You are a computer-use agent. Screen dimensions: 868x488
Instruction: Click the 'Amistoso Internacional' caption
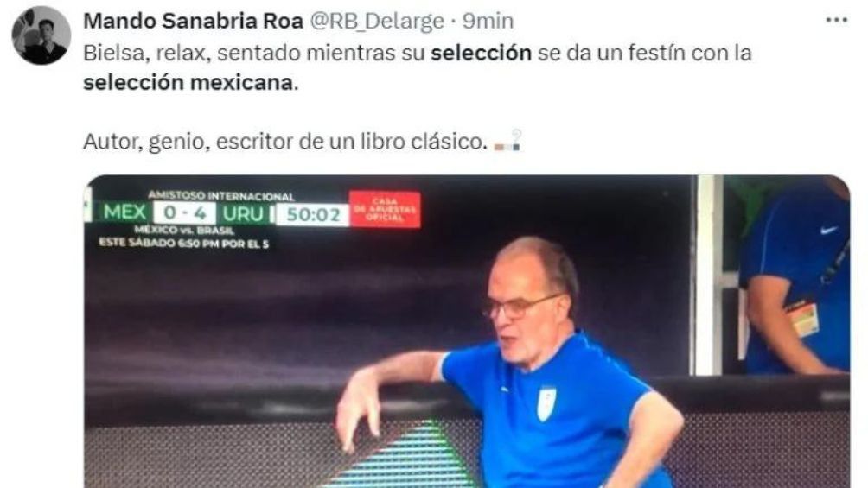pos(220,196)
